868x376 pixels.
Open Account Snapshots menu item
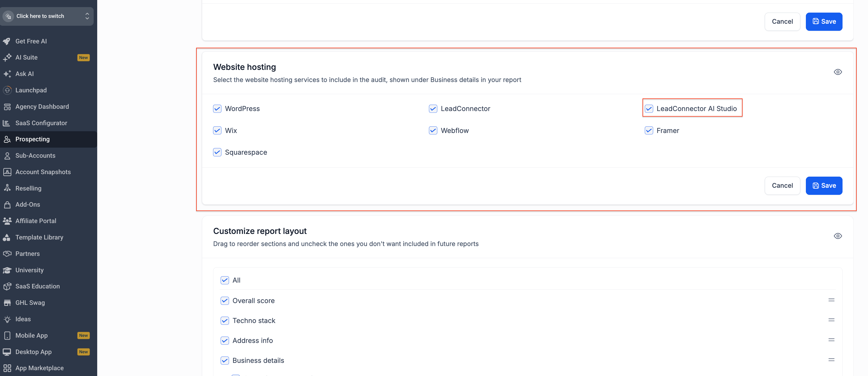coord(48,172)
